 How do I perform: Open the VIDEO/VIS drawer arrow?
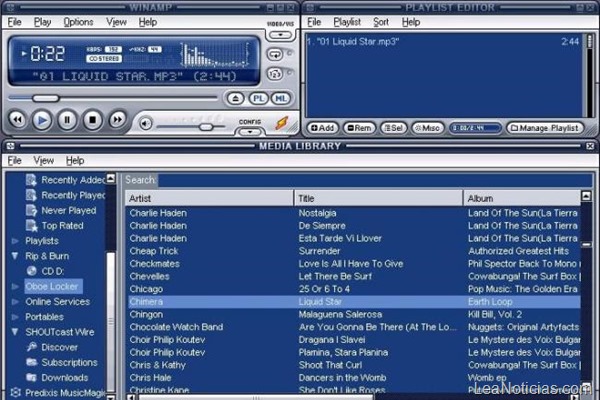[x=280, y=35]
